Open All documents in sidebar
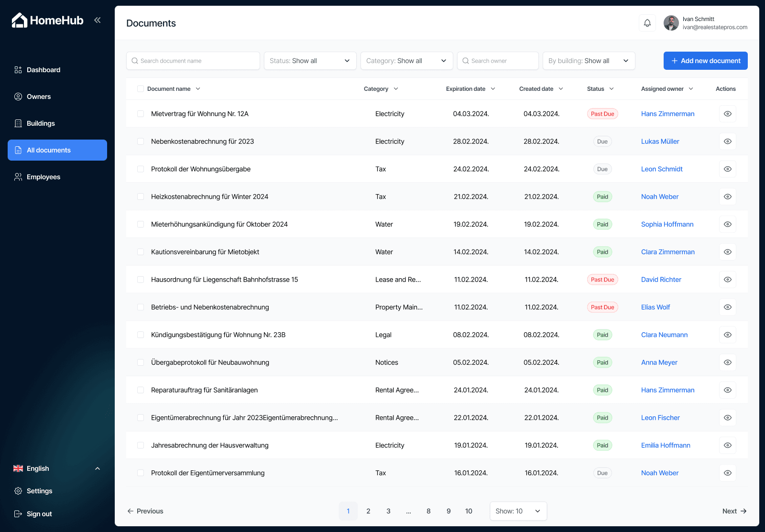The width and height of the screenshot is (765, 532). 57,150
